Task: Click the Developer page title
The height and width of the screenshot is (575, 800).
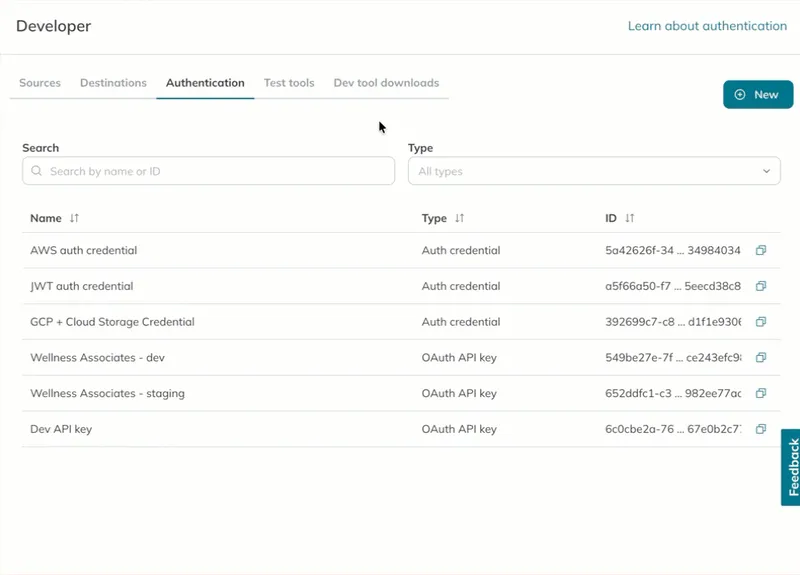Action: click(x=54, y=26)
